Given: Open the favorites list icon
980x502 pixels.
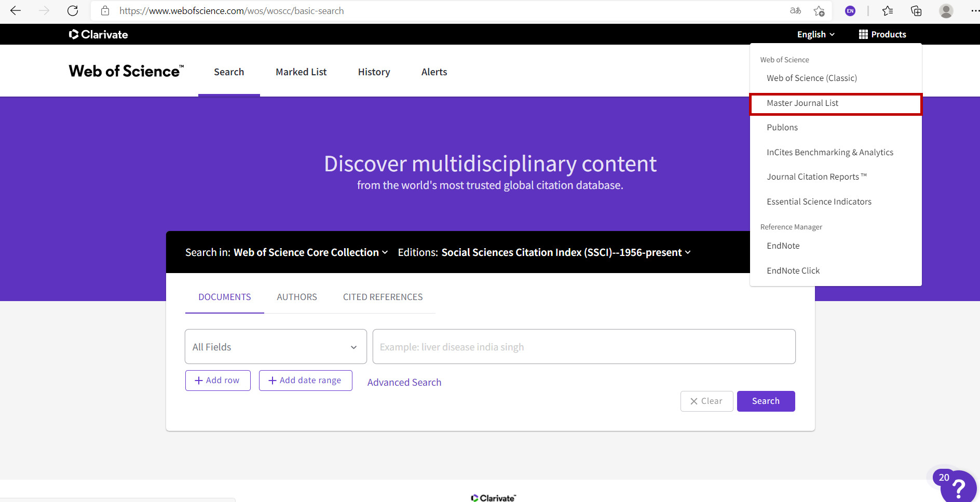Looking at the screenshot, I should (x=888, y=11).
